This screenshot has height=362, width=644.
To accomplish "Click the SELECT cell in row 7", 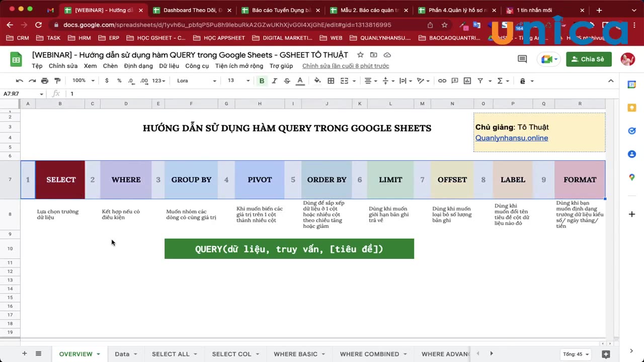I will coord(60,180).
